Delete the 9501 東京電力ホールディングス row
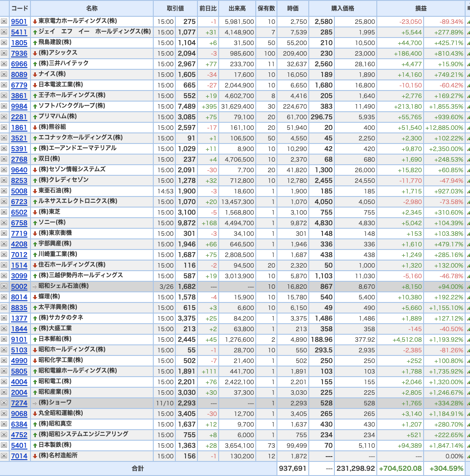 click(x=4, y=21)
